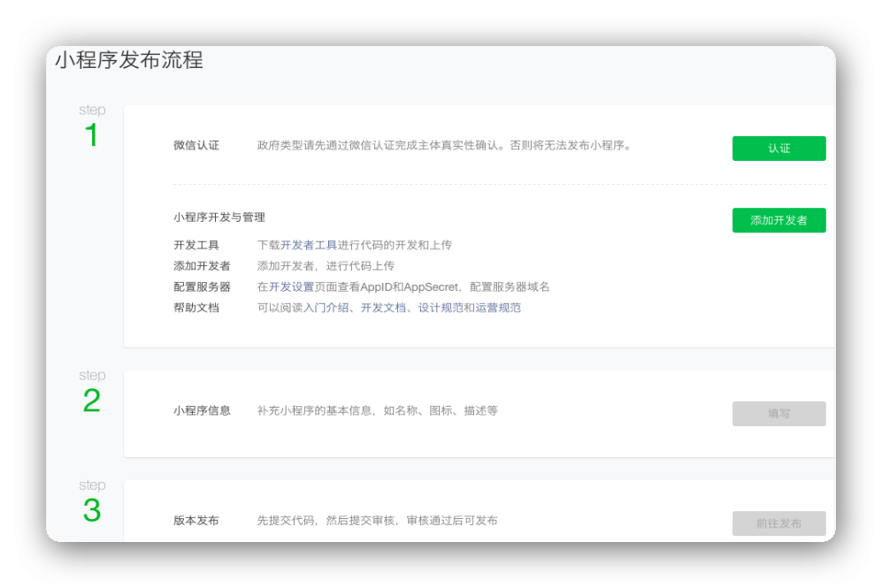Click the 小程序信息 label in step 2
The height and width of the screenshot is (588, 882).
(202, 411)
